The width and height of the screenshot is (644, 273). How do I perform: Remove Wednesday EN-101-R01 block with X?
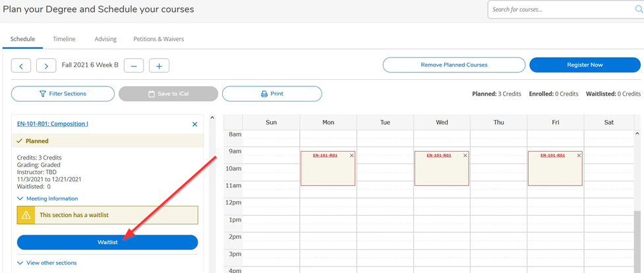point(465,156)
